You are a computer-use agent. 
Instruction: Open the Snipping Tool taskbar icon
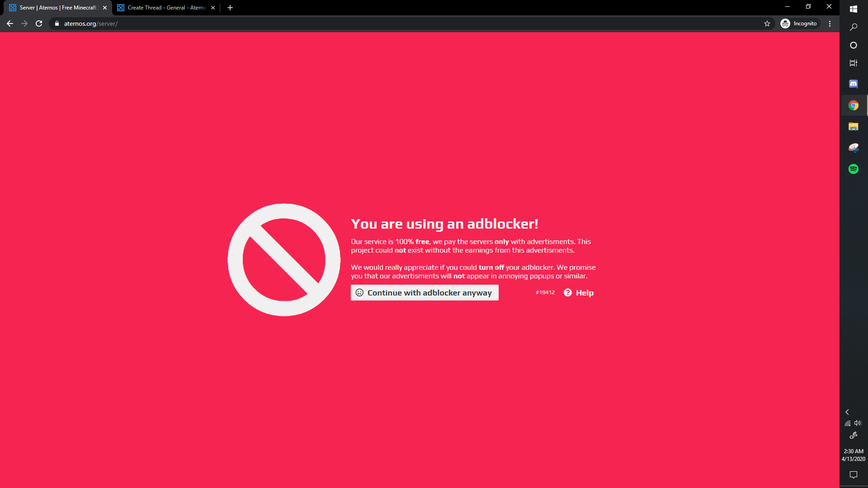854,148
